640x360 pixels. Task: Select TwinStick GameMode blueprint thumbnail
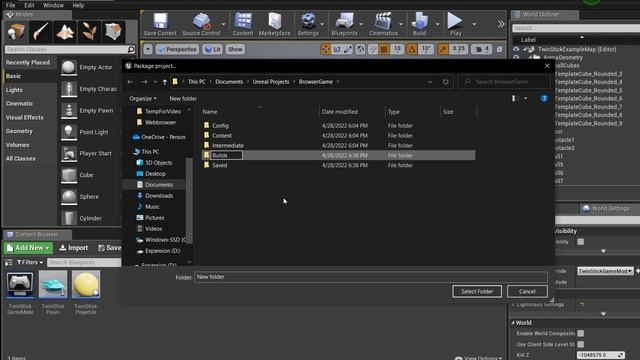20,284
